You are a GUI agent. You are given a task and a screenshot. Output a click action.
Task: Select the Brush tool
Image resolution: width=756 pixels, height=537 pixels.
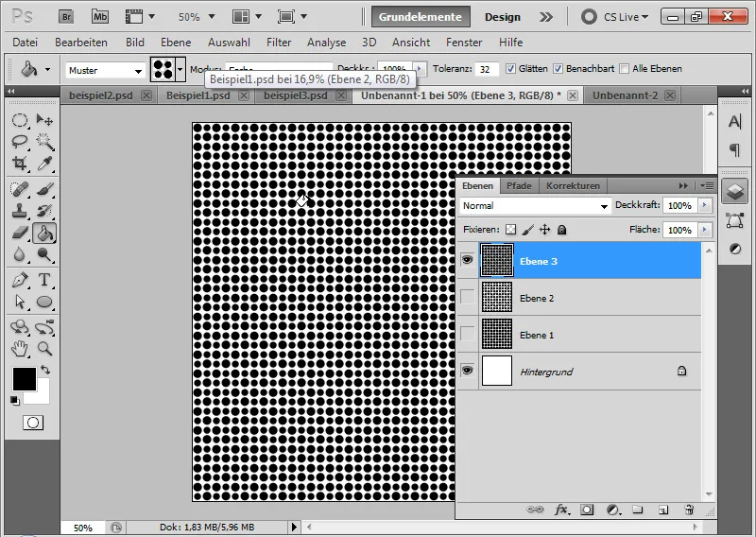click(44, 189)
